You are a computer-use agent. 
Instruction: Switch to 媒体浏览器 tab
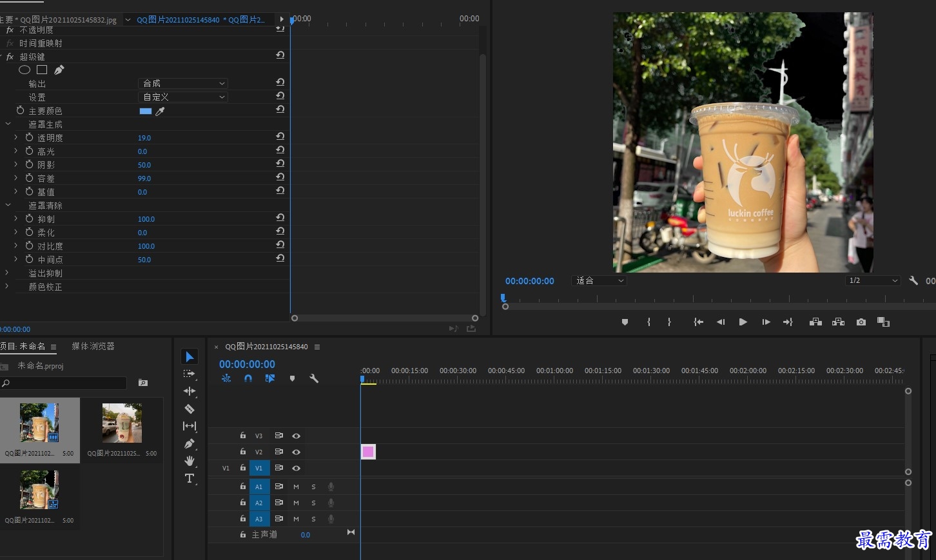click(x=93, y=346)
